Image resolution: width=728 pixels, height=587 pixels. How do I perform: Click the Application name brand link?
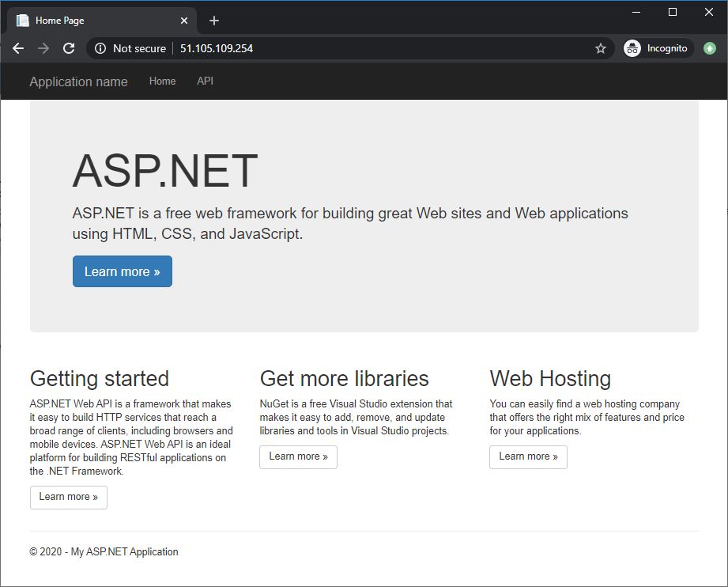78,81
